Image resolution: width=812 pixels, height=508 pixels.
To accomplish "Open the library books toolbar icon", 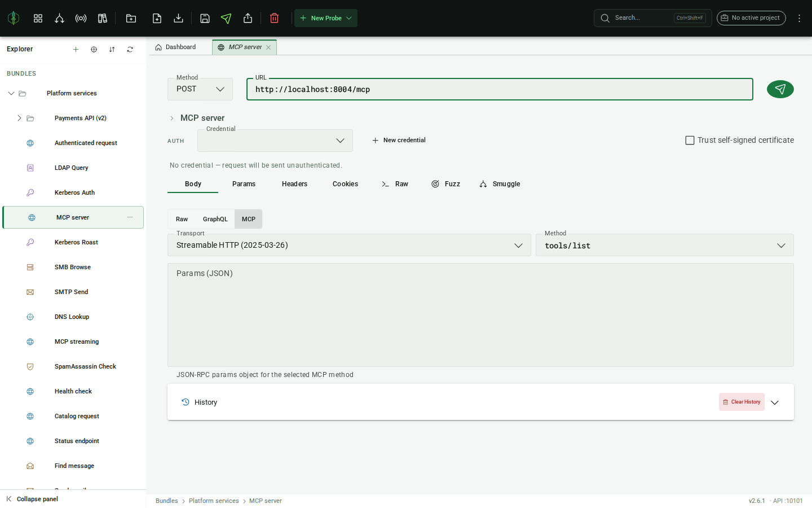I will [x=102, y=18].
